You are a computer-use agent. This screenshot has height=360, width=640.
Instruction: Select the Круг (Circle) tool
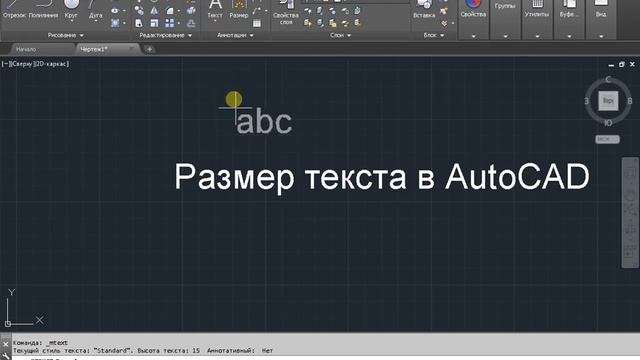tap(71, 9)
